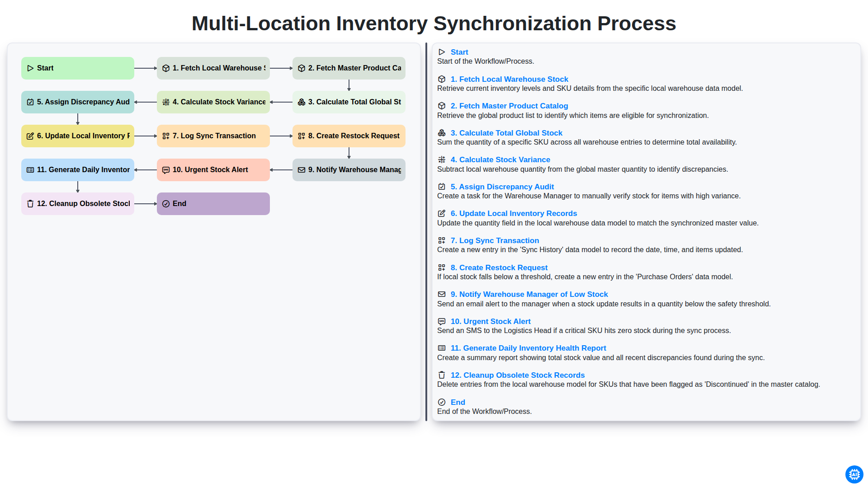Click the text 'End of the Workflow/Process.'
868x488 pixels.
(484, 411)
